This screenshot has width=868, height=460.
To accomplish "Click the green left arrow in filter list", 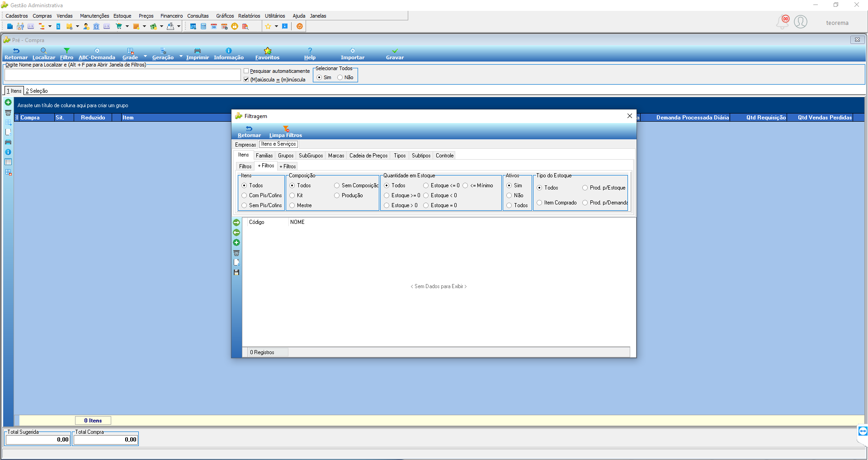I will [x=236, y=232].
